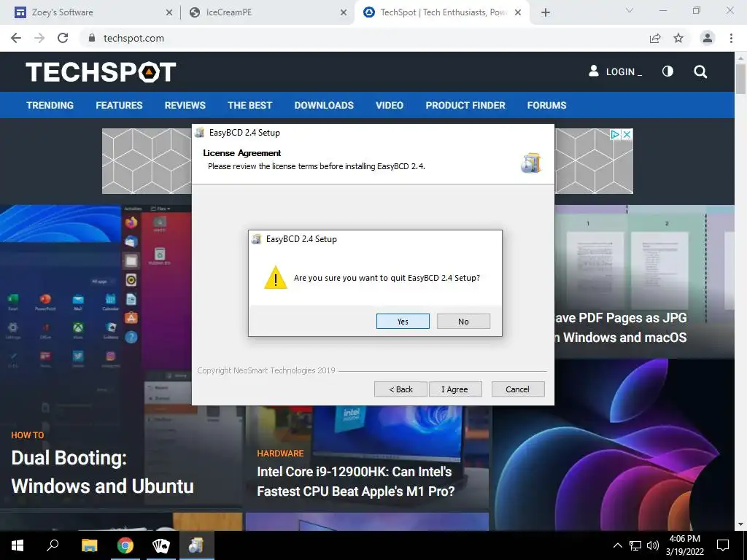This screenshot has height=560, width=747.
Task: Click the LOGIN link on TechSpot
Action: tap(615, 71)
